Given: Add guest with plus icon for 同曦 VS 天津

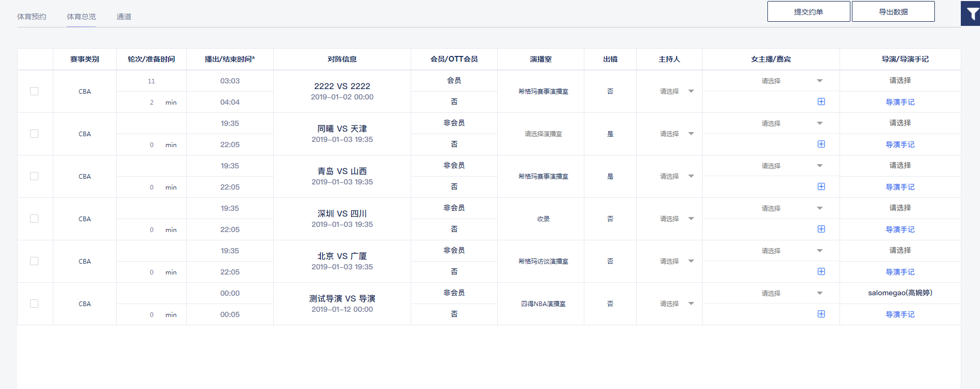Looking at the screenshot, I should click(x=821, y=145).
